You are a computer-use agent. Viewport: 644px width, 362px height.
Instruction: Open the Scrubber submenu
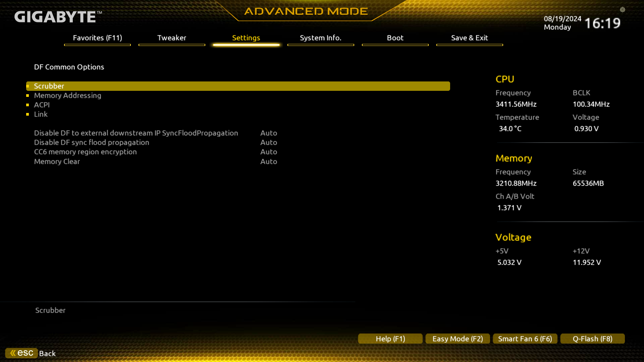(49, 86)
